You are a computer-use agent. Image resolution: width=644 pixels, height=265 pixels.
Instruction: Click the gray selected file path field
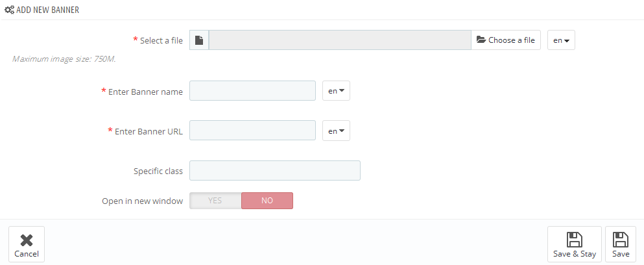click(x=340, y=40)
